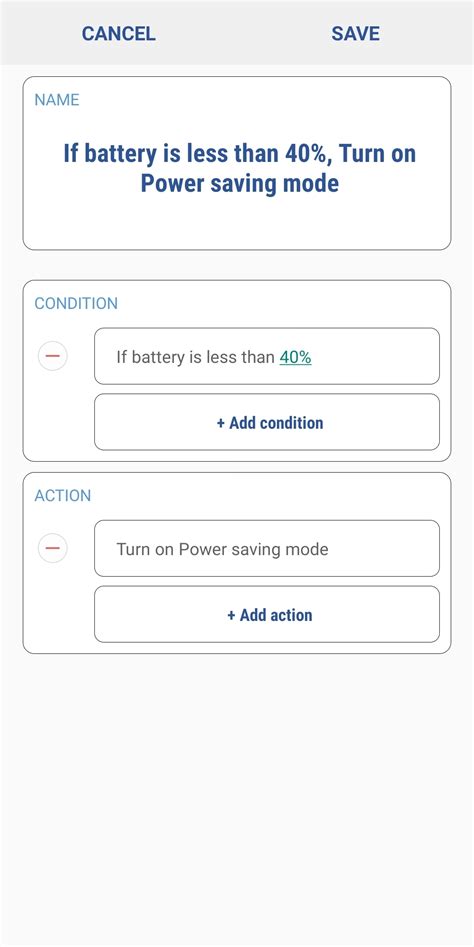Select the NAME section label
The width and height of the screenshot is (474, 947).
tap(57, 100)
